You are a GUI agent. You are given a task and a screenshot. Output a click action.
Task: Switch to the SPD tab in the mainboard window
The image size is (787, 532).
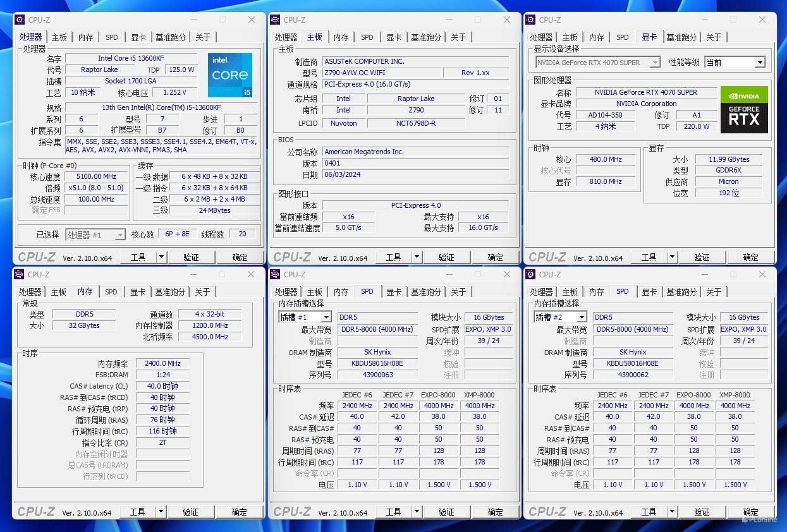coord(367,37)
